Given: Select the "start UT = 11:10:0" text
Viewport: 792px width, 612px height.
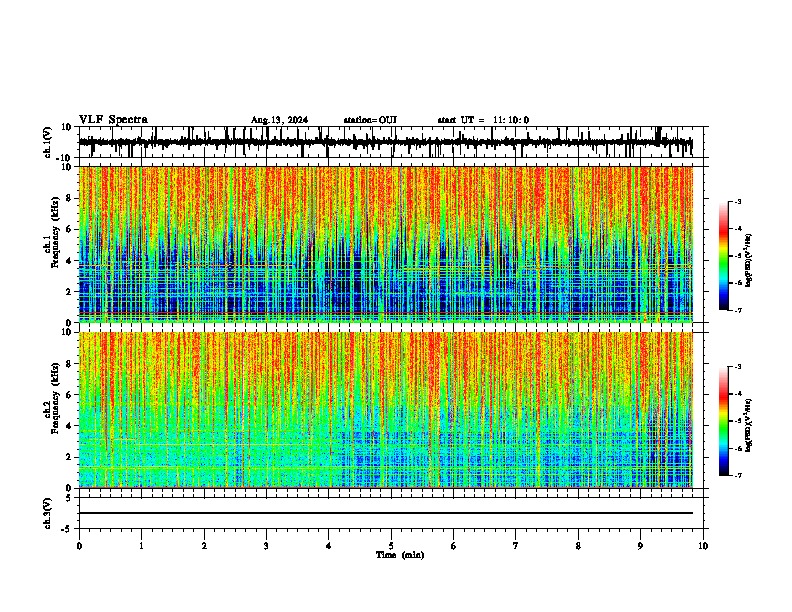Looking at the screenshot, I should click(483, 120).
